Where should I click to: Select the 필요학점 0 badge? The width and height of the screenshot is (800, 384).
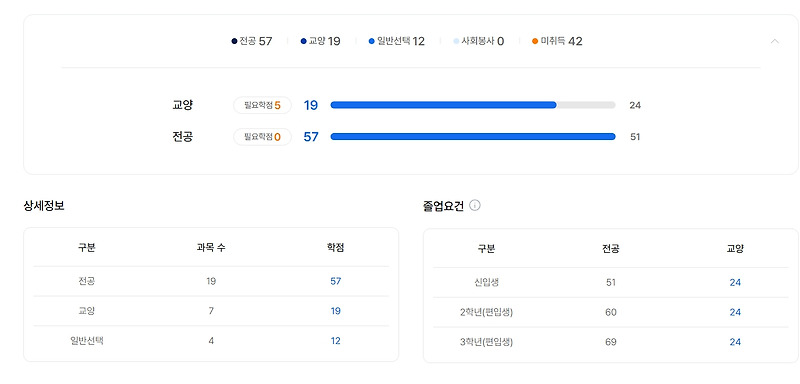[x=262, y=137]
